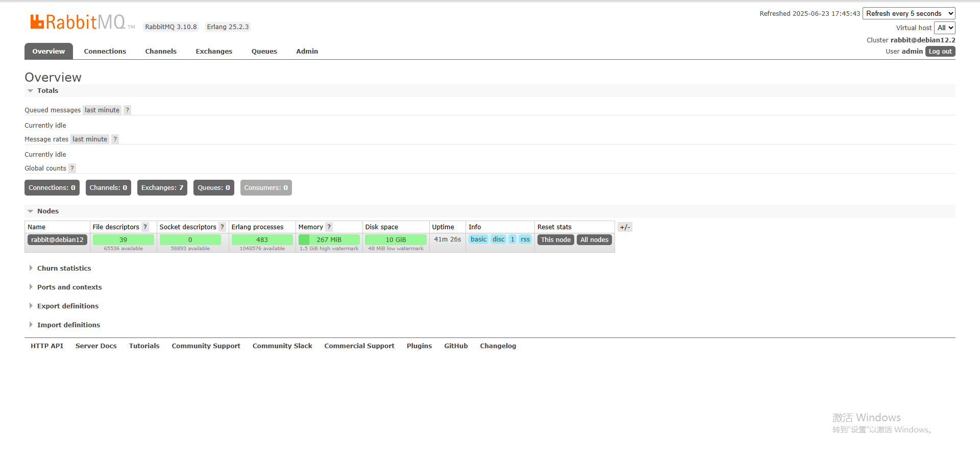
Task: Open help for Message rates
Action: click(115, 139)
